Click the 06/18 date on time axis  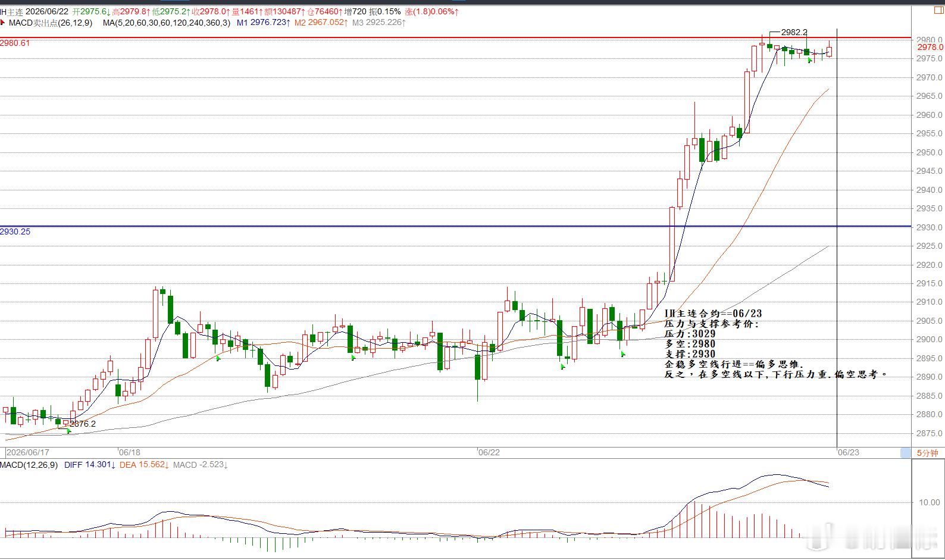[130, 453]
